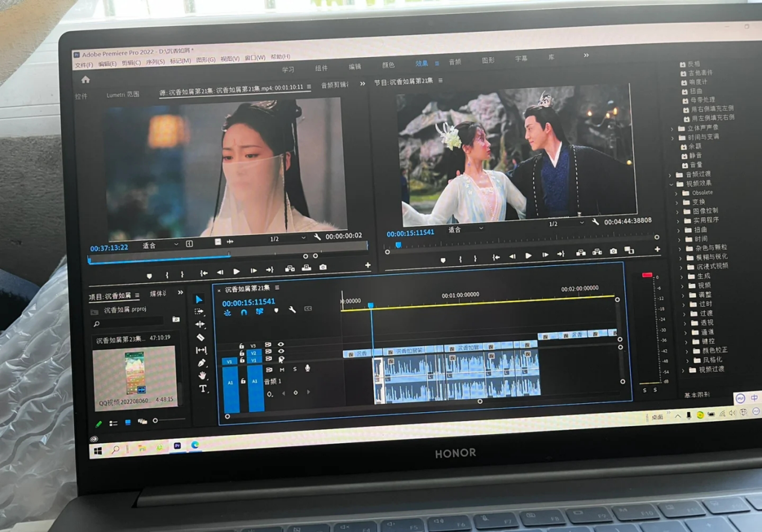Step back one frame in Source monitor
This screenshot has height=532, width=762.
click(220, 273)
